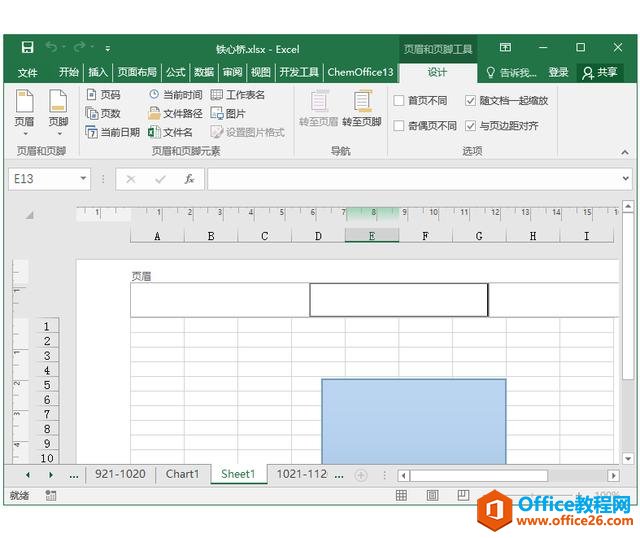Click 设置图片格式 format picture button
Image resolution: width=640 pixels, height=538 pixels.
247,132
